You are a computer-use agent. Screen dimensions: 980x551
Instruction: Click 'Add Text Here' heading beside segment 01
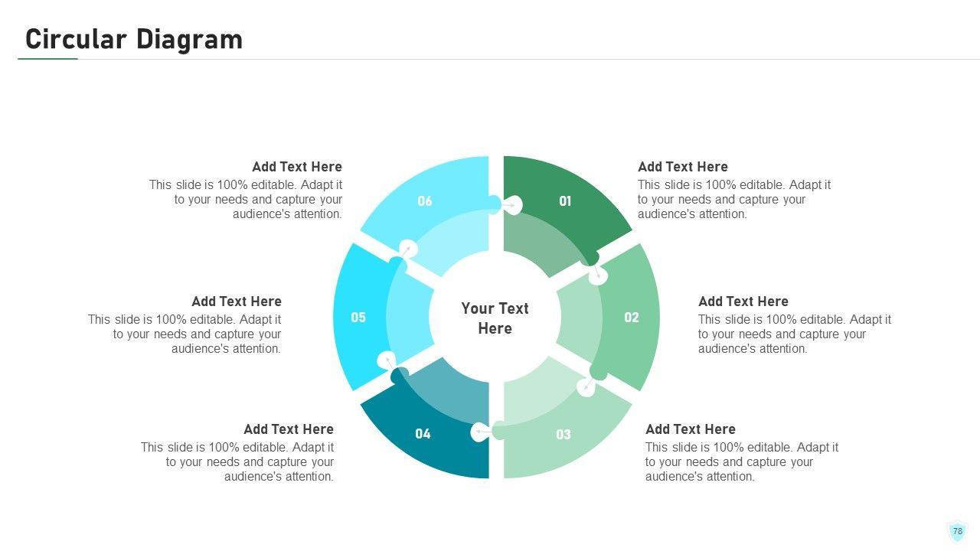click(x=682, y=167)
